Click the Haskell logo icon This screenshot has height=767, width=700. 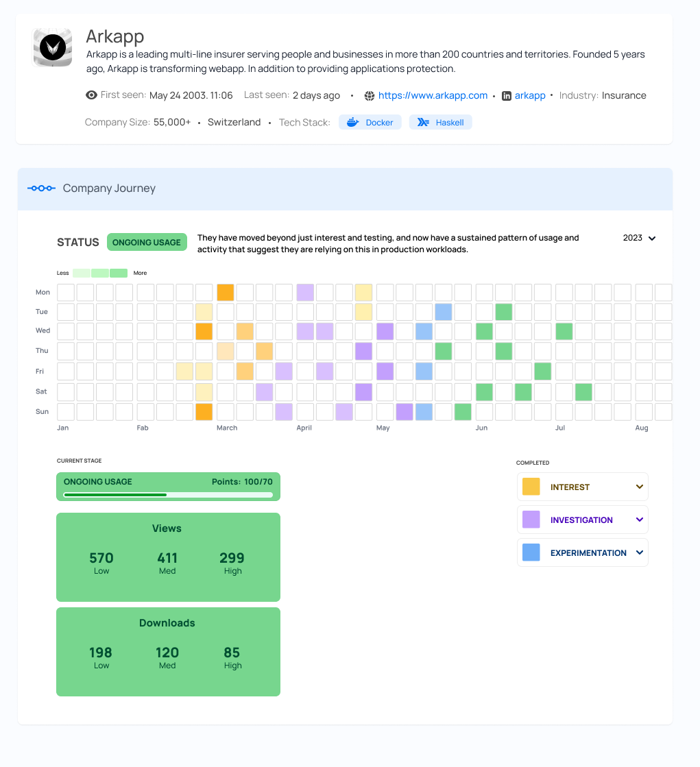[x=423, y=123]
